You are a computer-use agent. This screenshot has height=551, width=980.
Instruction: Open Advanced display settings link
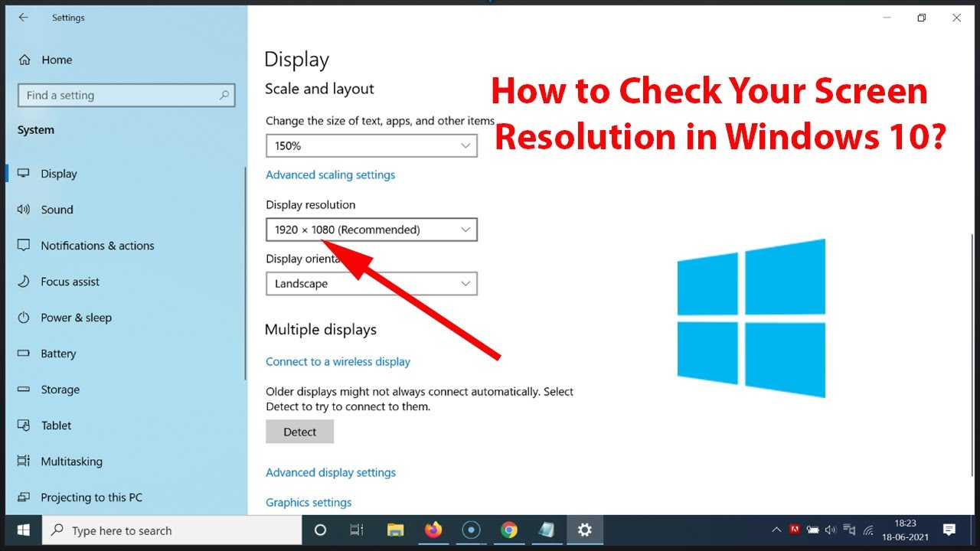pyautogui.click(x=331, y=473)
